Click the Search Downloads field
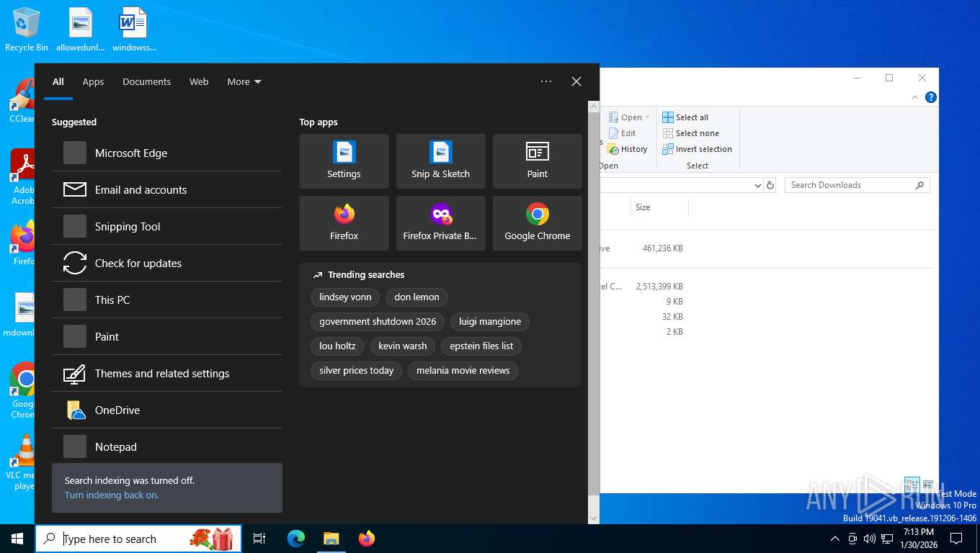The image size is (980, 553). coord(857,185)
